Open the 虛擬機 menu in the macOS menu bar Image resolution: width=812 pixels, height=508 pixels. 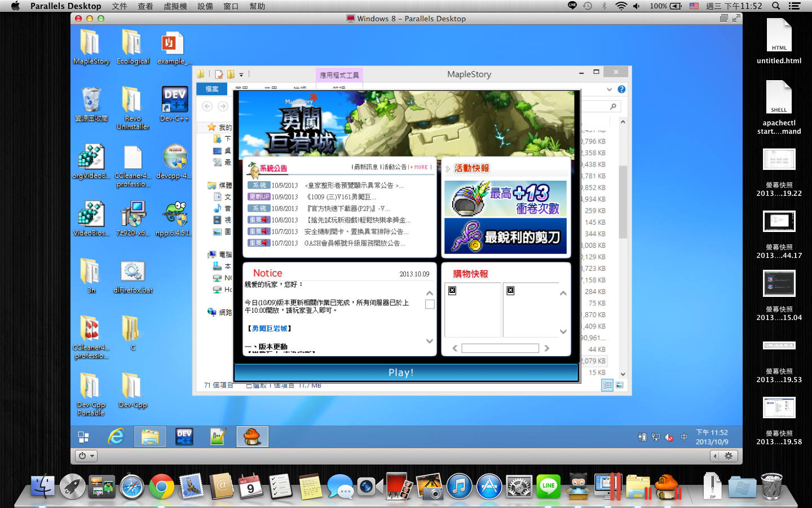tap(175, 6)
